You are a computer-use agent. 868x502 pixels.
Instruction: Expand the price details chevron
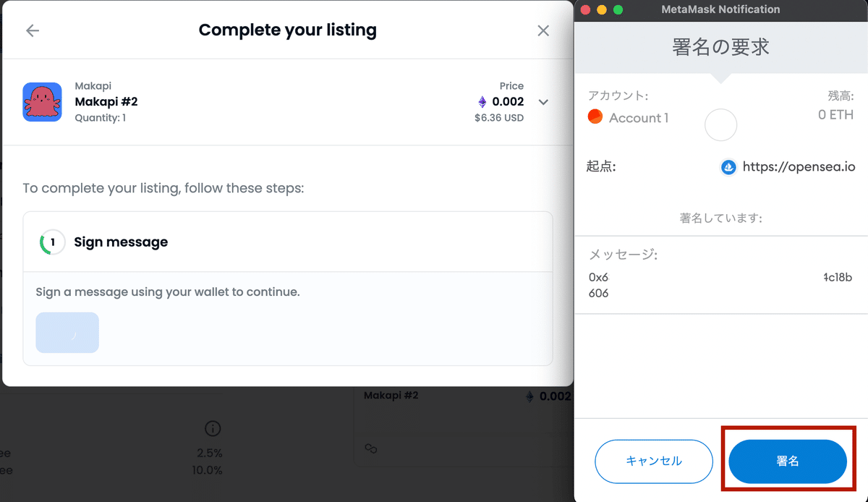pos(543,102)
